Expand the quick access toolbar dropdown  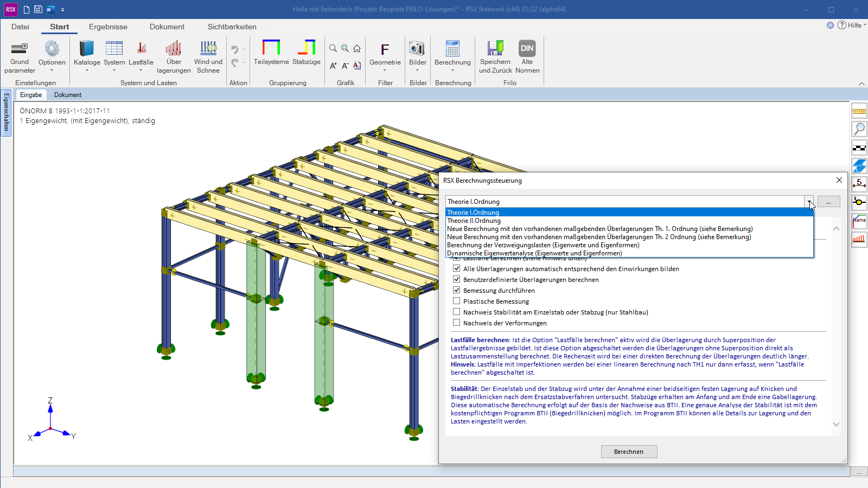(x=62, y=10)
